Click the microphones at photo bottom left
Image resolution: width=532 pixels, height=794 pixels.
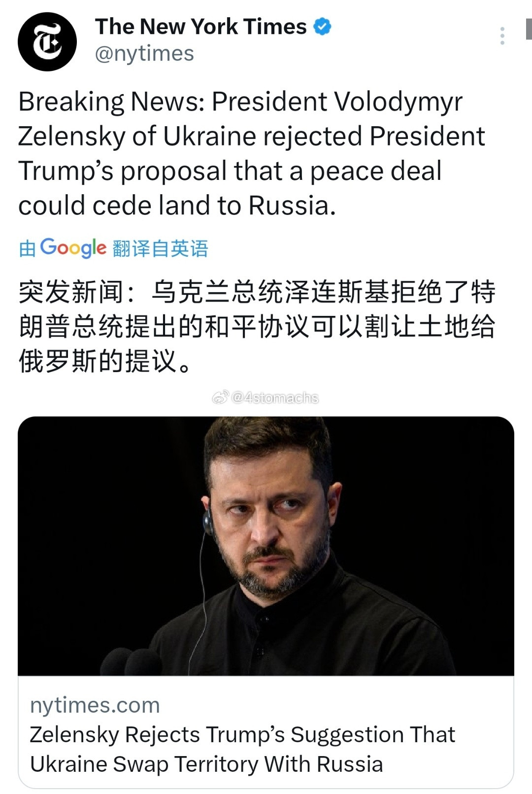130,661
